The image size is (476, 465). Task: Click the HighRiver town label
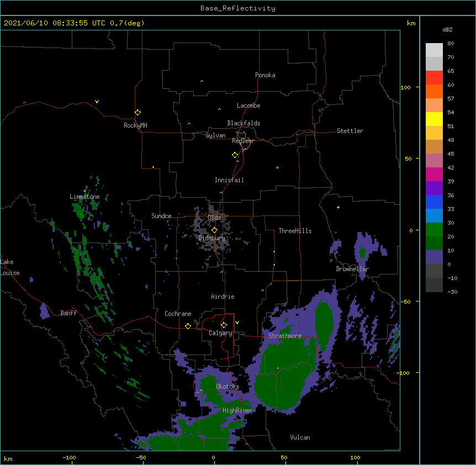(237, 410)
